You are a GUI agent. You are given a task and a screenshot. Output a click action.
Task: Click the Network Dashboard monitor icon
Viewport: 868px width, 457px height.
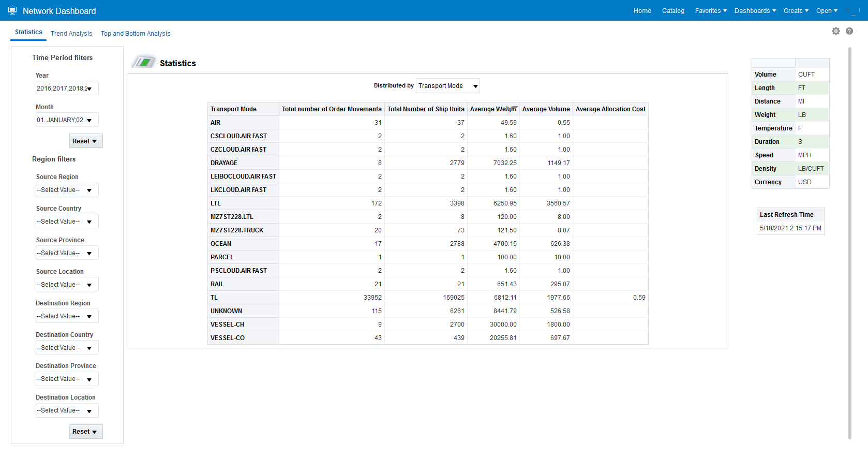point(12,10)
